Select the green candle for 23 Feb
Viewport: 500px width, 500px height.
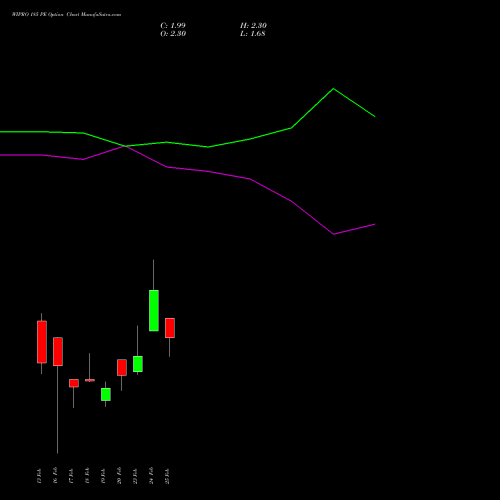coord(138,364)
